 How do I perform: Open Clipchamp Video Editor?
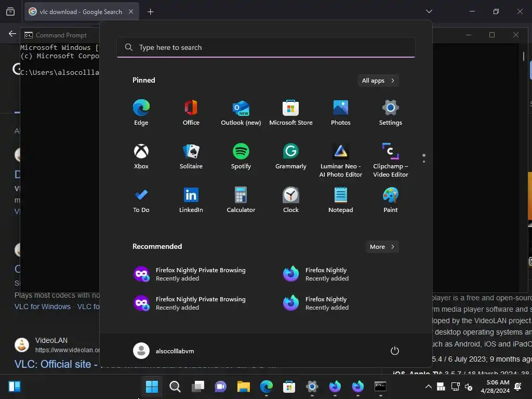pos(391,161)
